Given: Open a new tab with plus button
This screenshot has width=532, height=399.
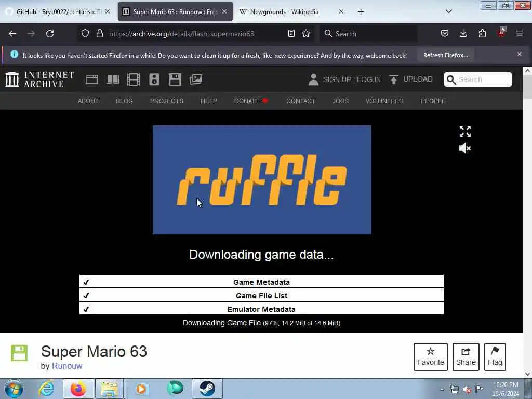Looking at the screenshot, I should [x=361, y=12].
